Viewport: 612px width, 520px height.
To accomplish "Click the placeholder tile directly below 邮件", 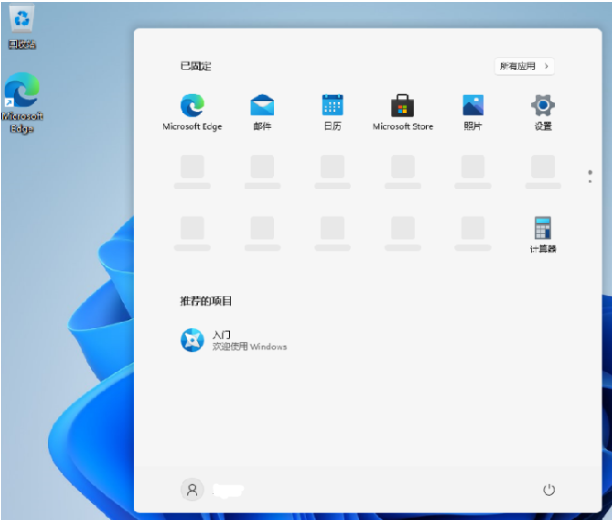I will [x=262, y=168].
